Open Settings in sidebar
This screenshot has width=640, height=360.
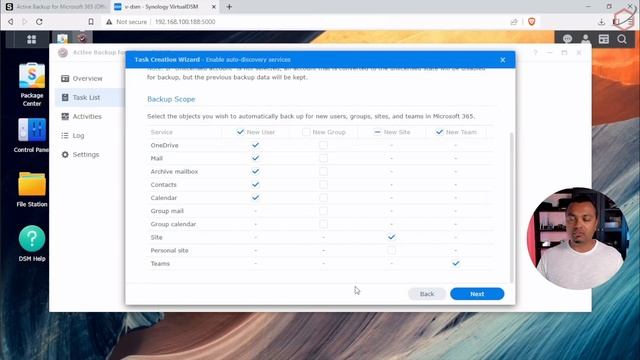pyautogui.click(x=89, y=154)
